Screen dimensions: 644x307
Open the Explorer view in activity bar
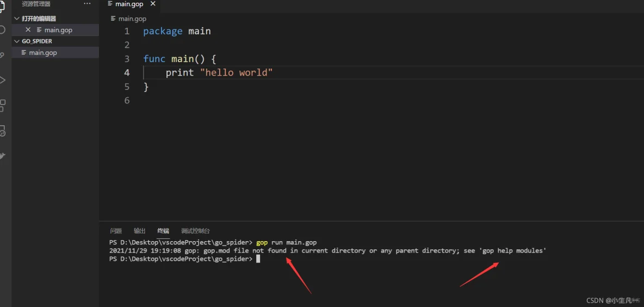[x=2, y=6]
